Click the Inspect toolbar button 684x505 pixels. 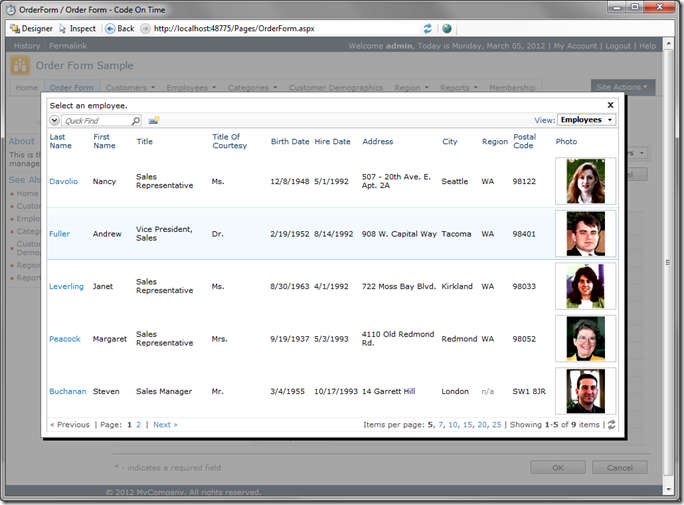click(x=77, y=28)
